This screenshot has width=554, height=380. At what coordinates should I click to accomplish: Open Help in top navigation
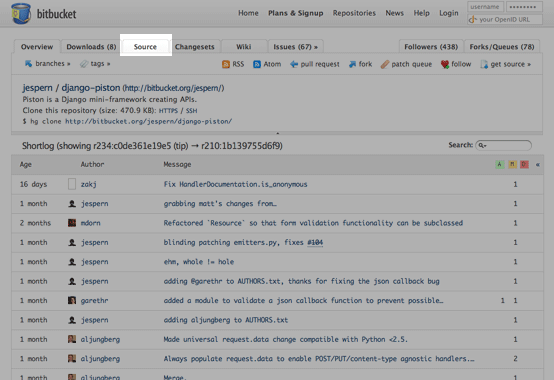click(x=422, y=13)
